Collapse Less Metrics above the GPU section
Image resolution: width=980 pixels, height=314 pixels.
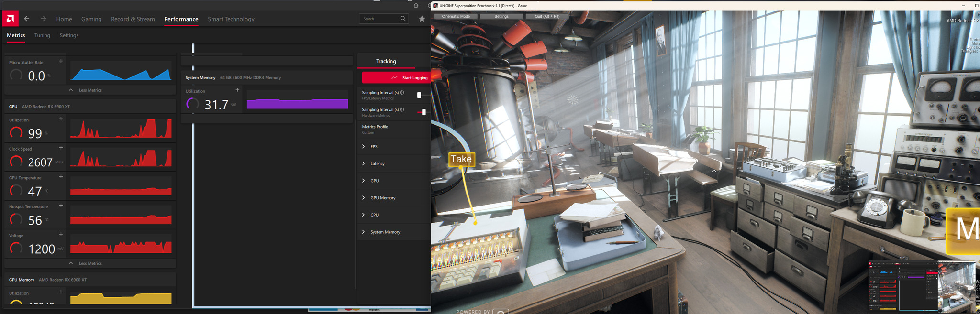pos(90,90)
